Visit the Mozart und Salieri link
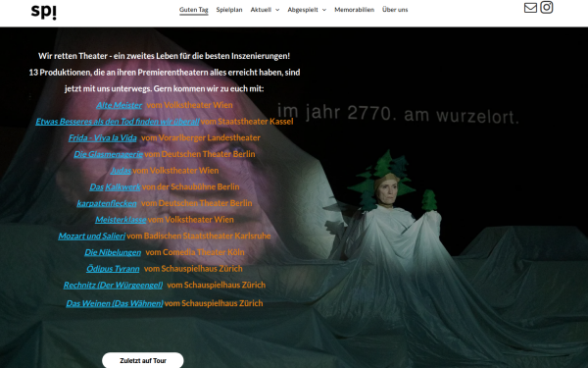Image resolution: width=588 pixels, height=368 pixels. (x=91, y=236)
